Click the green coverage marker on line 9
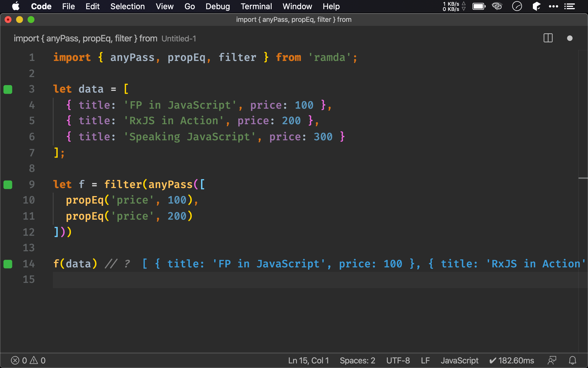588x368 pixels. click(x=8, y=185)
